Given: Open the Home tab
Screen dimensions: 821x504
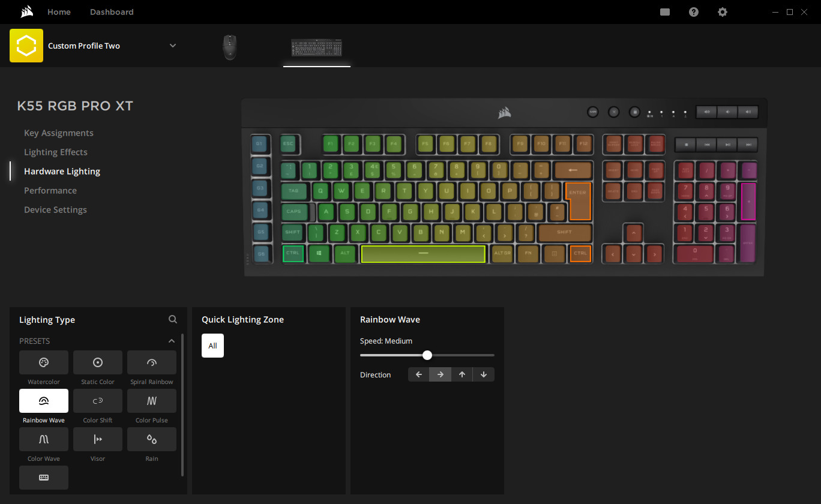Looking at the screenshot, I should (59, 12).
